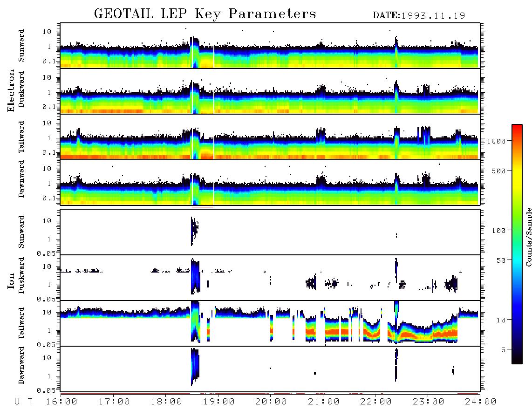Select the Electron "Tailward" panel label
Image resolution: width=532 pixels, height=410 pixels.
tap(21, 137)
